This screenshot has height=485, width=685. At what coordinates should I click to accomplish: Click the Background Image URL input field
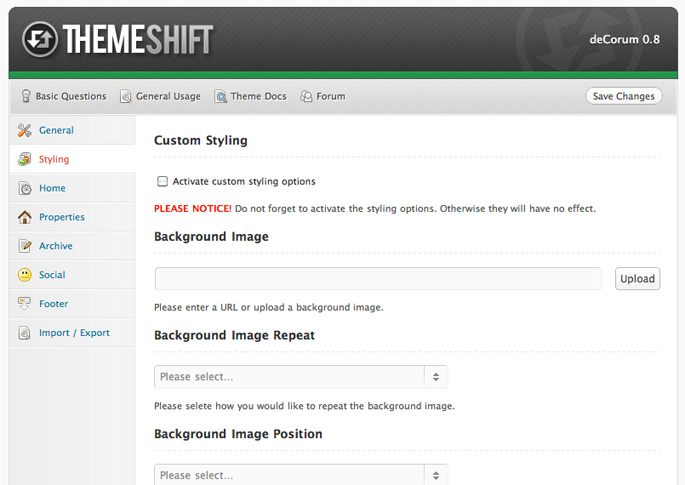click(x=377, y=279)
